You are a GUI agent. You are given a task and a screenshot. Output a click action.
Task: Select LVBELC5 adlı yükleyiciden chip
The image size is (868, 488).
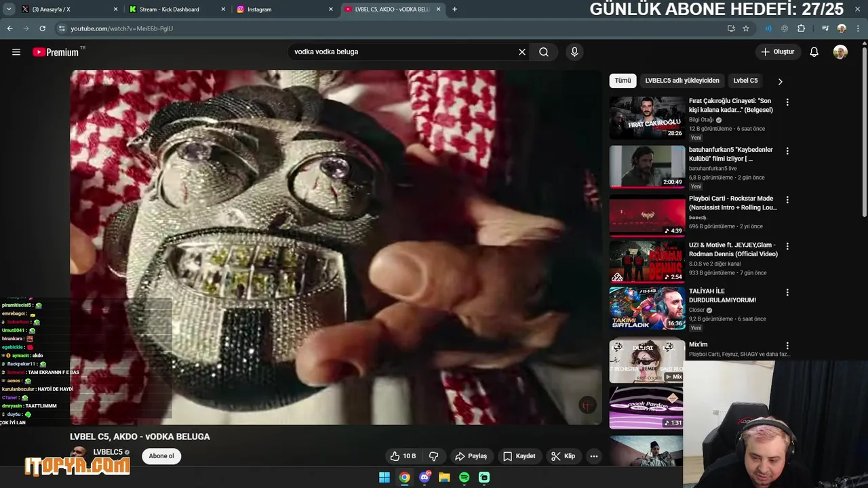pyautogui.click(x=682, y=81)
